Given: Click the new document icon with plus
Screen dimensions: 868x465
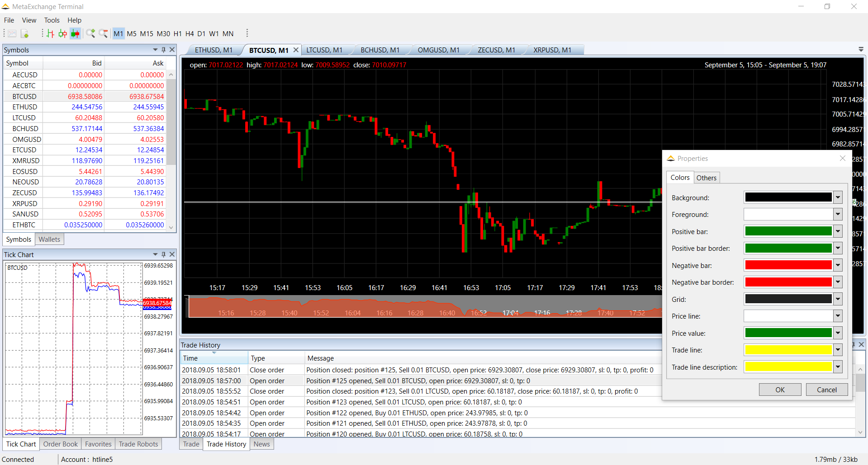Looking at the screenshot, I should (x=25, y=33).
